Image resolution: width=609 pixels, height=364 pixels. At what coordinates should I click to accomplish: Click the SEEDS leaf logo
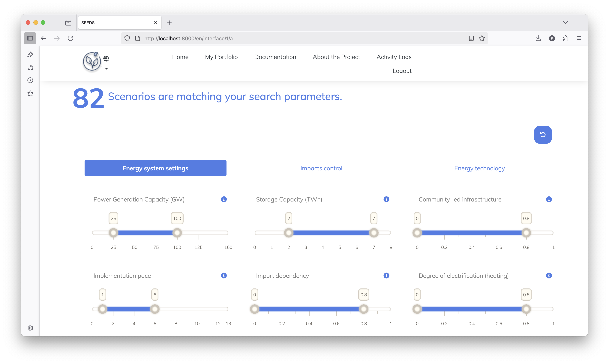click(92, 62)
